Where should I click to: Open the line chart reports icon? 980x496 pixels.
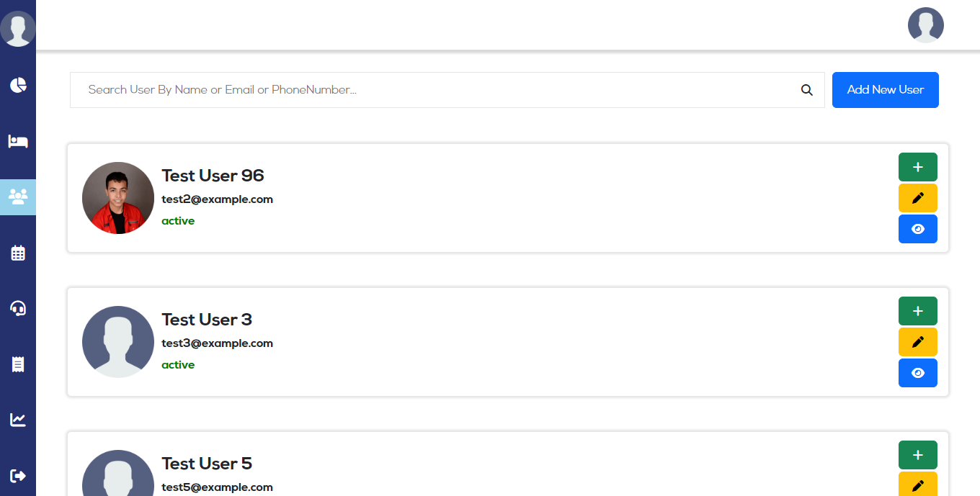(18, 420)
